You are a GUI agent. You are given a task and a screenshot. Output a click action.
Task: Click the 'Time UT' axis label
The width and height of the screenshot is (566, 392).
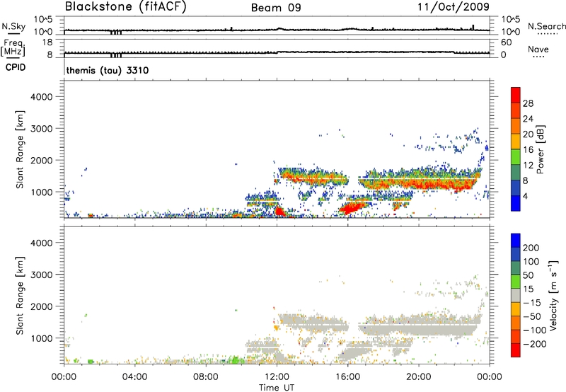277,387
